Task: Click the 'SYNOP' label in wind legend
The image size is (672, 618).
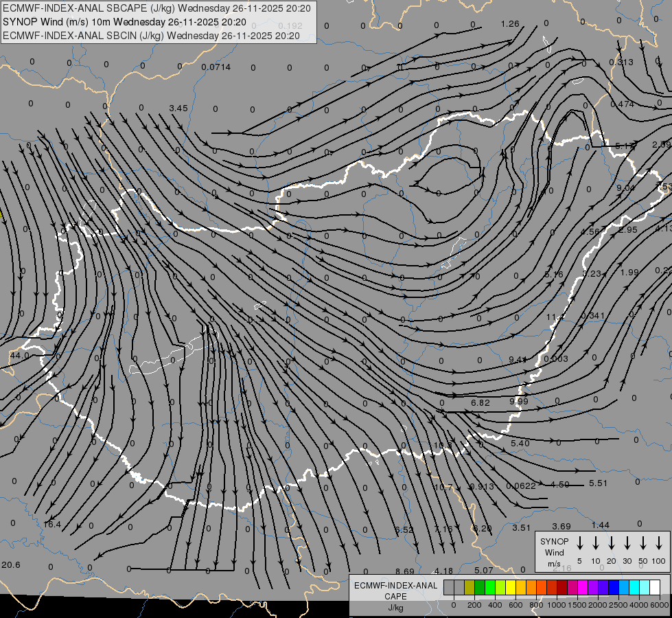Action: pyautogui.click(x=554, y=541)
